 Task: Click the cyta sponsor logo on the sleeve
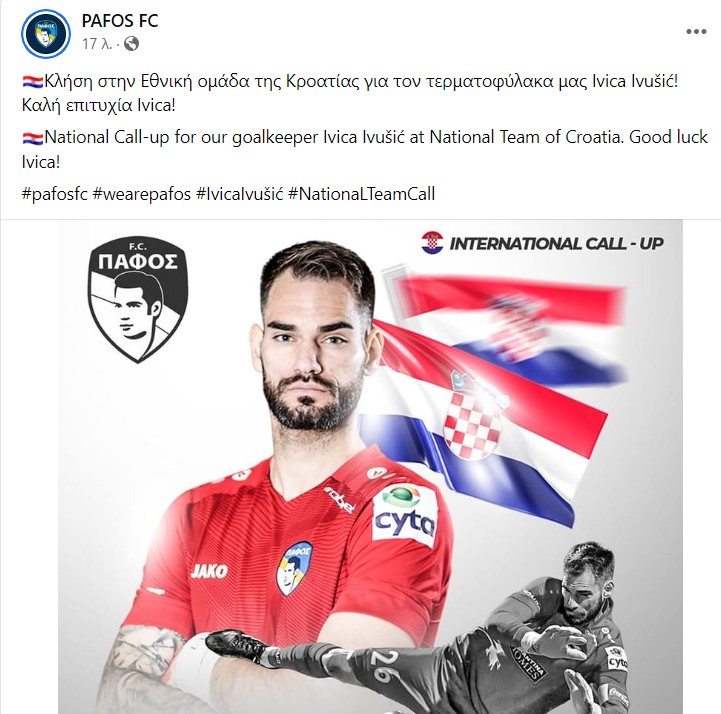pyautogui.click(x=405, y=515)
